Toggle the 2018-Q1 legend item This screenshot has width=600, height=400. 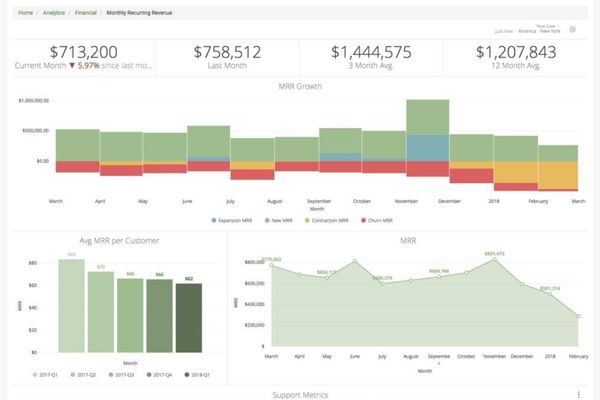pos(197,375)
